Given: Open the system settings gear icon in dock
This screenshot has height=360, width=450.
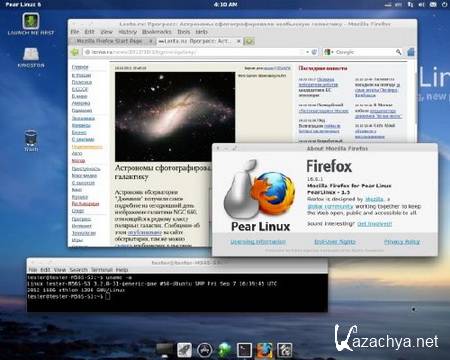Looking at the screenshot, I should coord(284,350).
